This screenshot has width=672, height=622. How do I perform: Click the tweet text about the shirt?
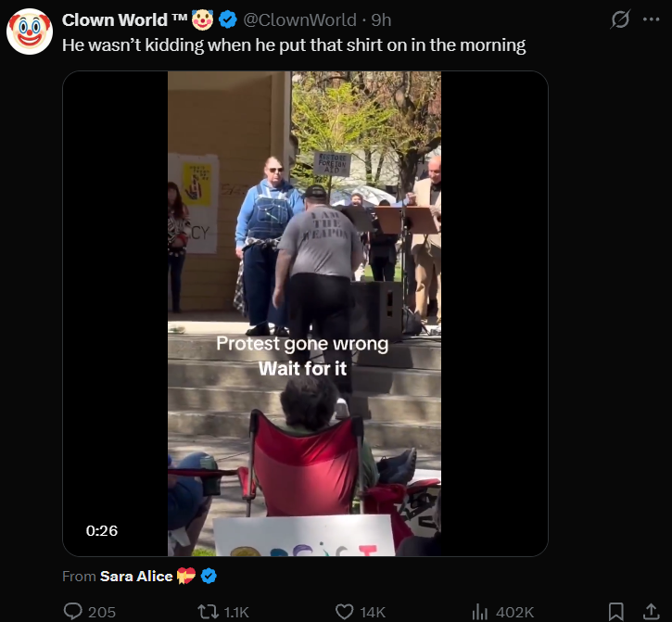coord(294,45)
